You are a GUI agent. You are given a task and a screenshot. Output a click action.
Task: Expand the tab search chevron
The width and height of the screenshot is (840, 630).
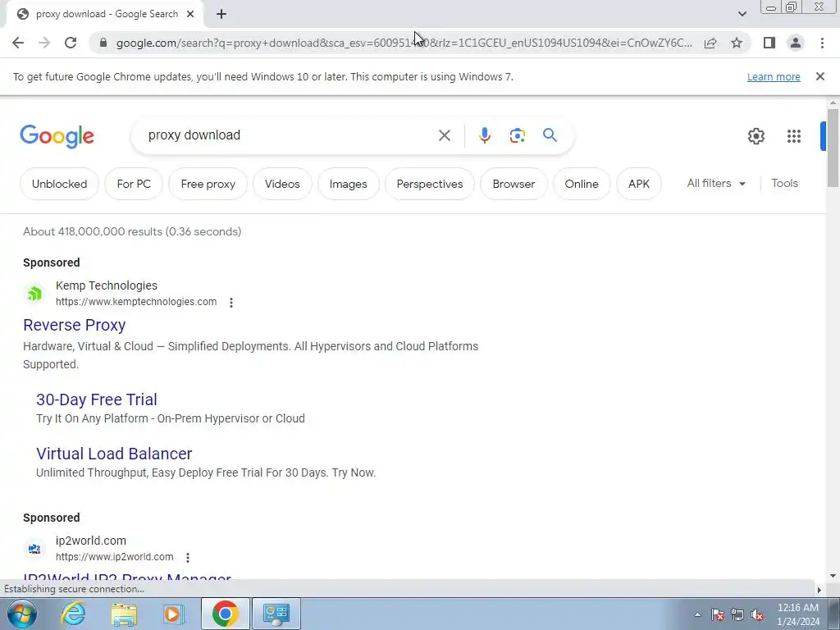(742, 14)
